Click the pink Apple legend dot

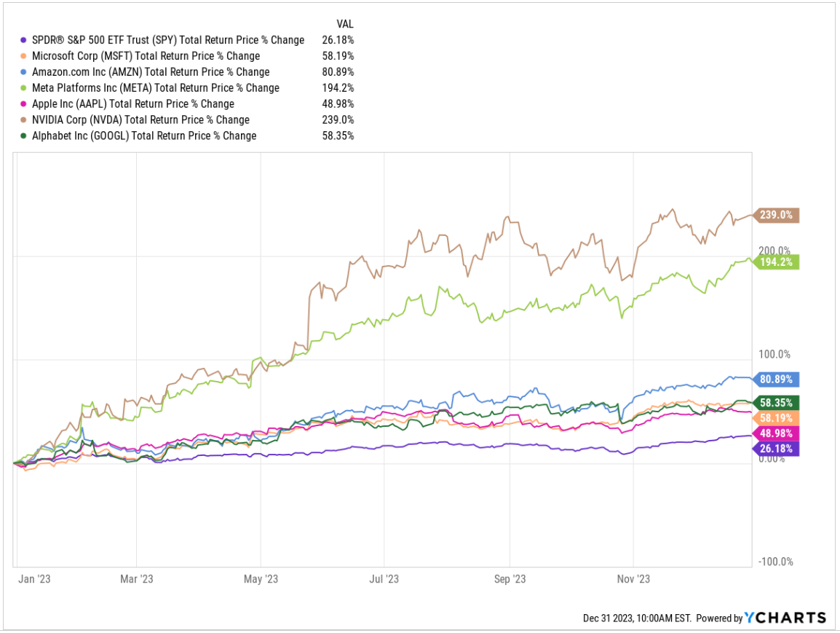(23, 104)
